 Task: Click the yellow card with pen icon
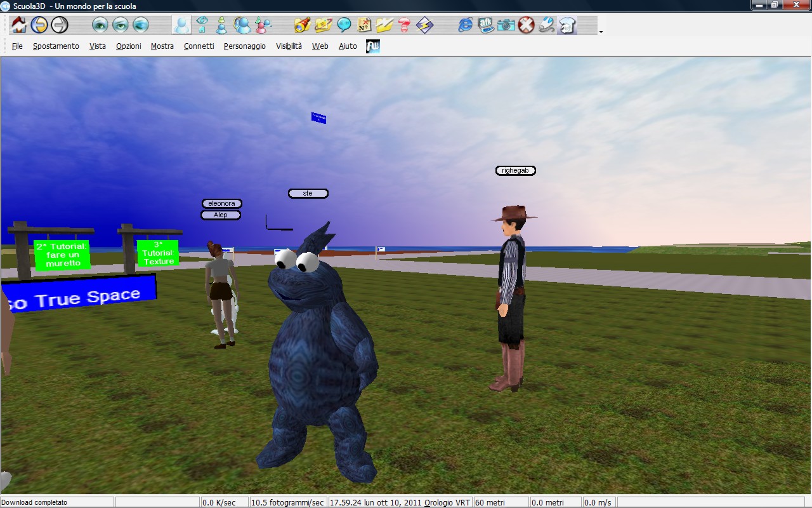pos(324,25)
